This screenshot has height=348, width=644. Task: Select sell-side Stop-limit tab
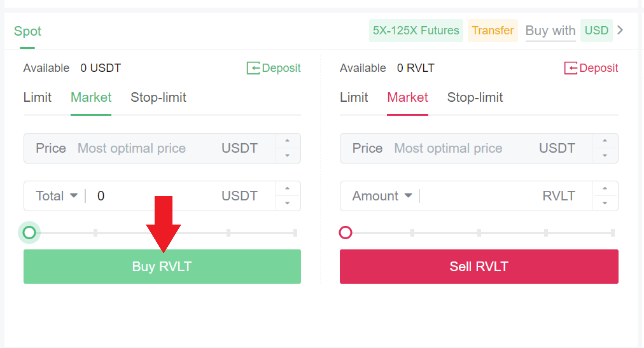475,97
